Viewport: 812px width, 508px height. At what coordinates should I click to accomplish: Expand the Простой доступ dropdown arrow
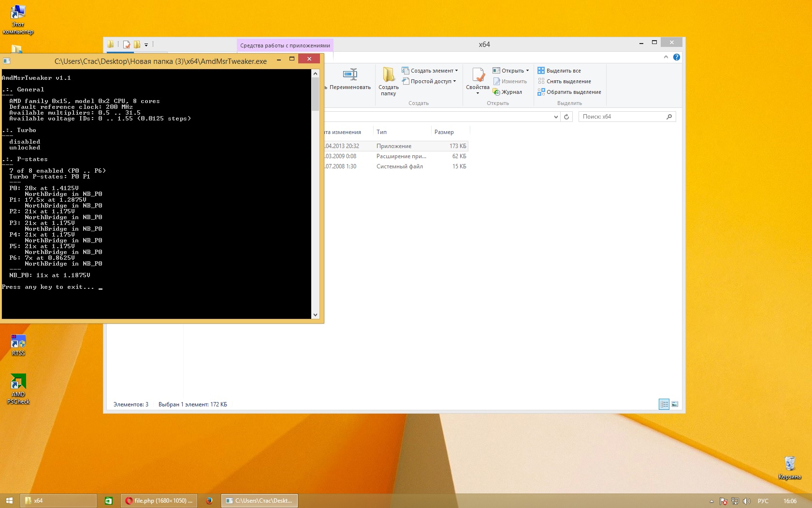tap(454, 81)
